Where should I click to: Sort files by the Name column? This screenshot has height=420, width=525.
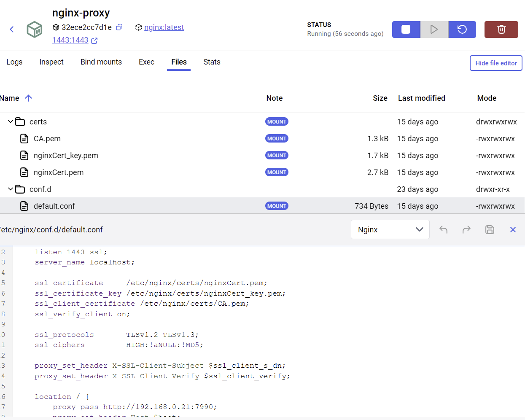click(x=9, y=98)
